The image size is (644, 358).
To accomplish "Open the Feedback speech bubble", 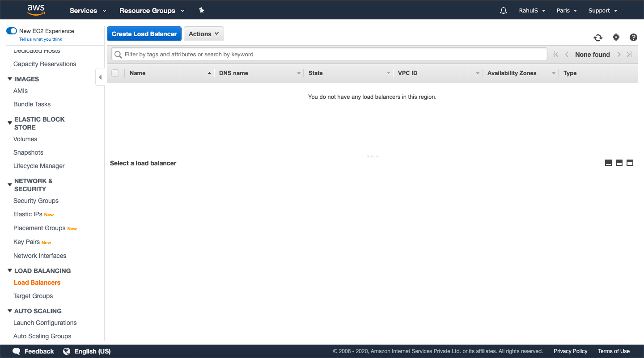I will (16, 351).
